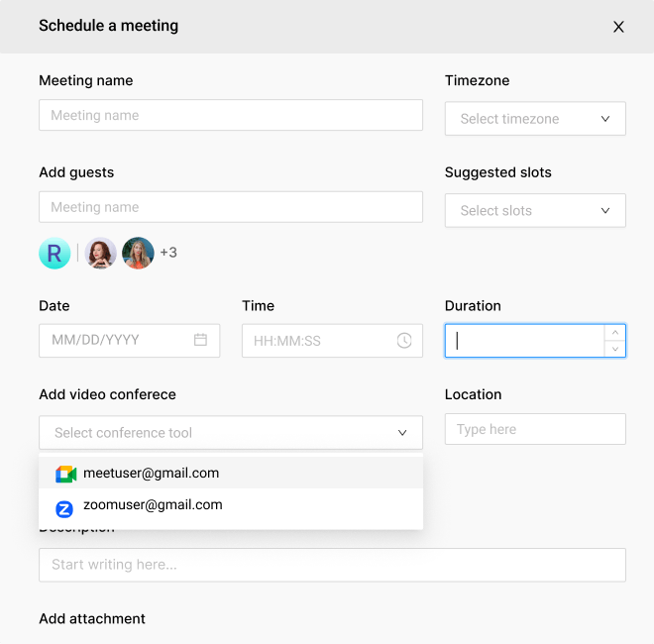Click the blonde guest avatar

[138, 254]
